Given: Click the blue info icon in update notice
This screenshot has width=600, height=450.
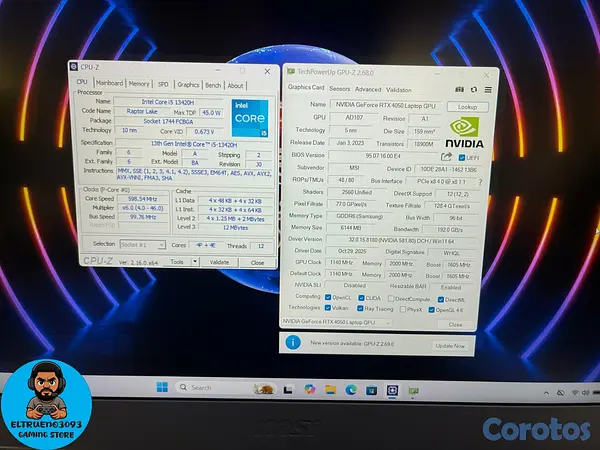Looking at the screenshot, I should [x=293, y=342].
